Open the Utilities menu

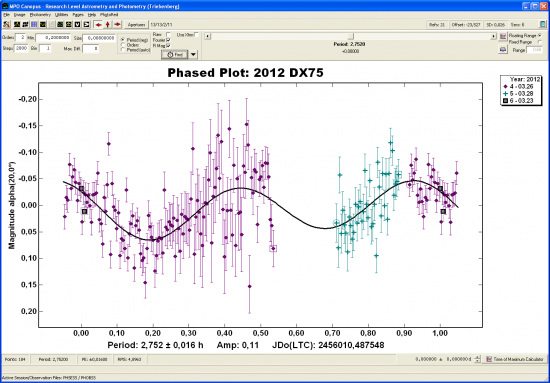coord(61,15)
